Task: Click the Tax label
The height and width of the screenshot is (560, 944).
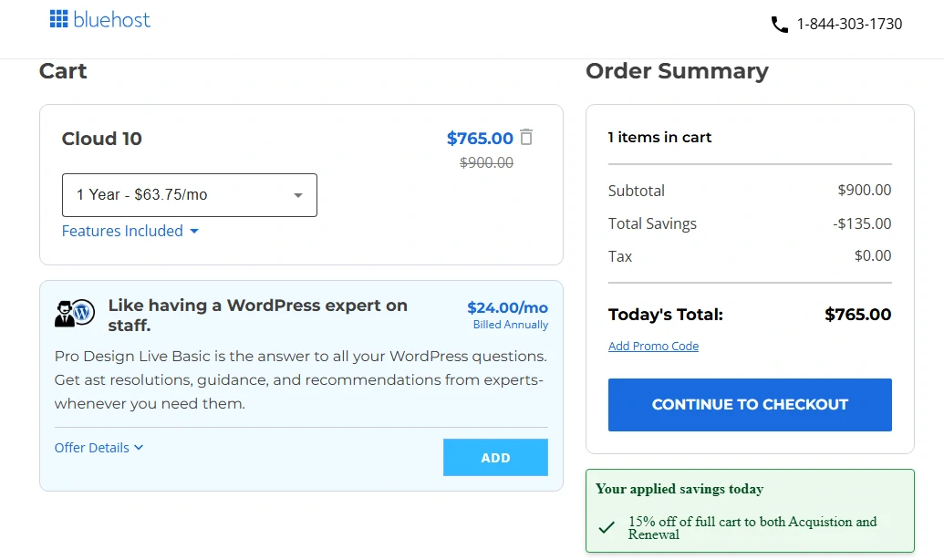Action: pyautogui.click(x=620, y=256)
